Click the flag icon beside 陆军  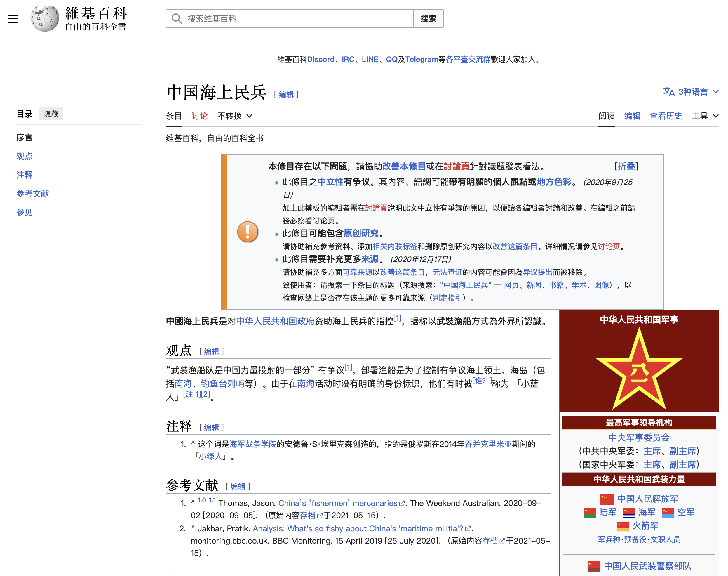(x=589, y=513)
